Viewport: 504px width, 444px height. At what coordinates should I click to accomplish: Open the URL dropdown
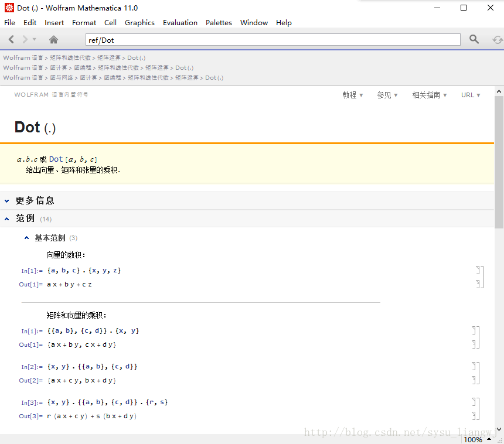click(x=471, y=95)
